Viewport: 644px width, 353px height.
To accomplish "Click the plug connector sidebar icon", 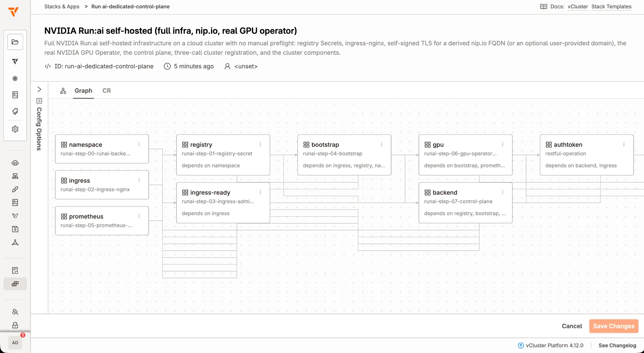I will click(x=15, y=189).
